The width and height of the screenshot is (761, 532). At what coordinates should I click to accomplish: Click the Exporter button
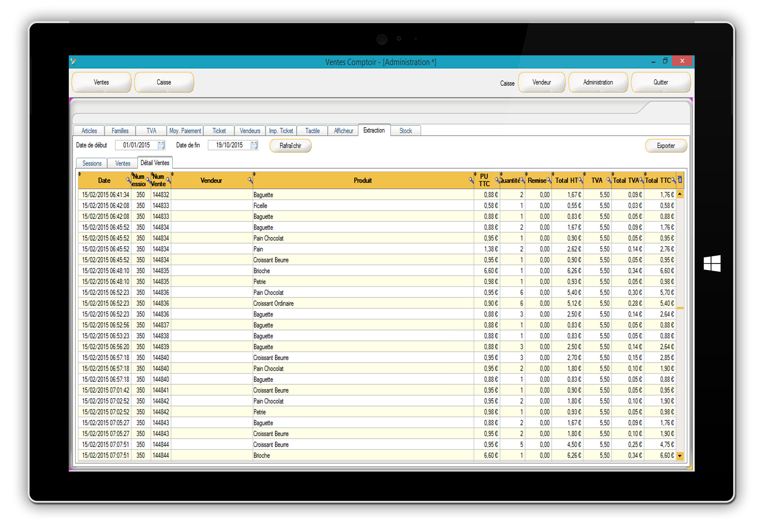pyautogui.click(x=665, y=146)
